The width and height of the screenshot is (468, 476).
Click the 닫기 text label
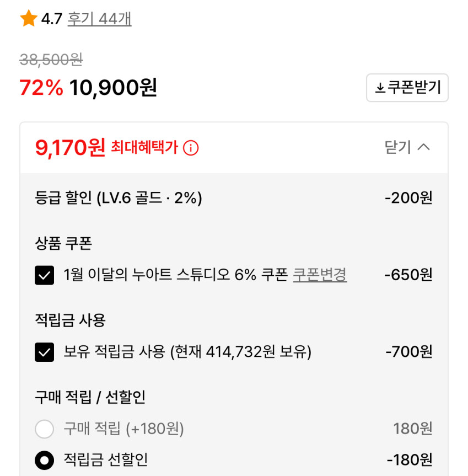click(x=397, y=147)
